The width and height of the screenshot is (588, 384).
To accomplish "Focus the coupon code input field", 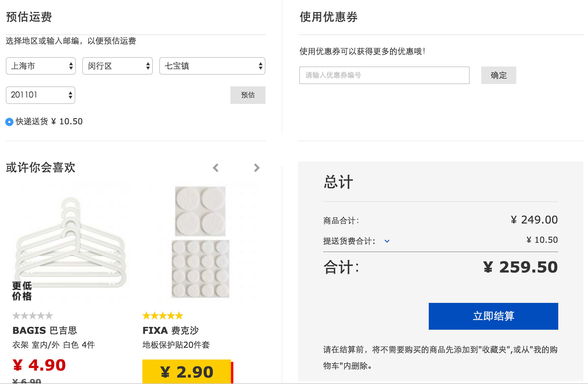I will click(384, 75).
